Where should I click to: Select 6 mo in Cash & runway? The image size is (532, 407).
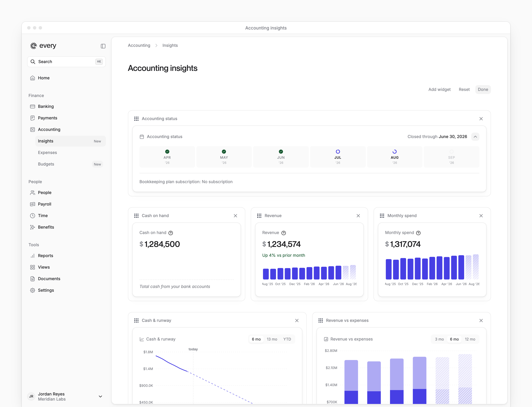click(256, 339)
